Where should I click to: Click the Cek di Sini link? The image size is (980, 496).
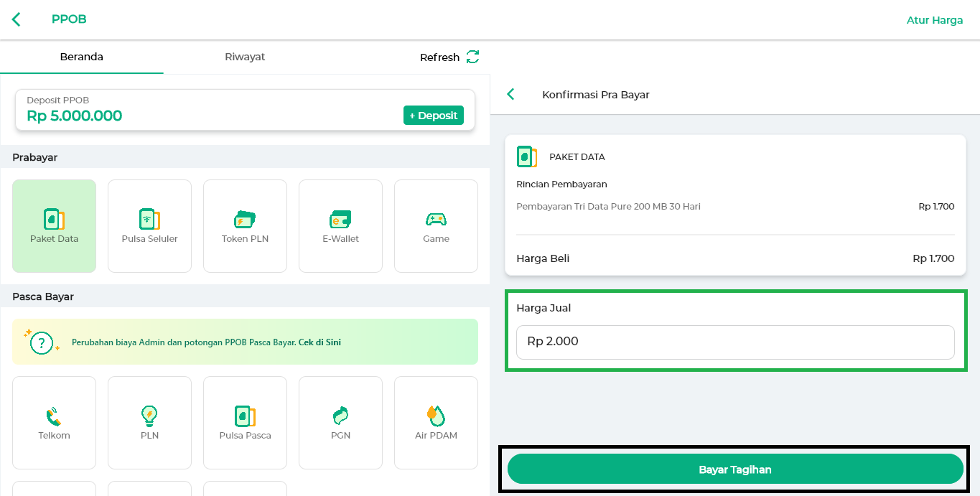coord(319,342)
